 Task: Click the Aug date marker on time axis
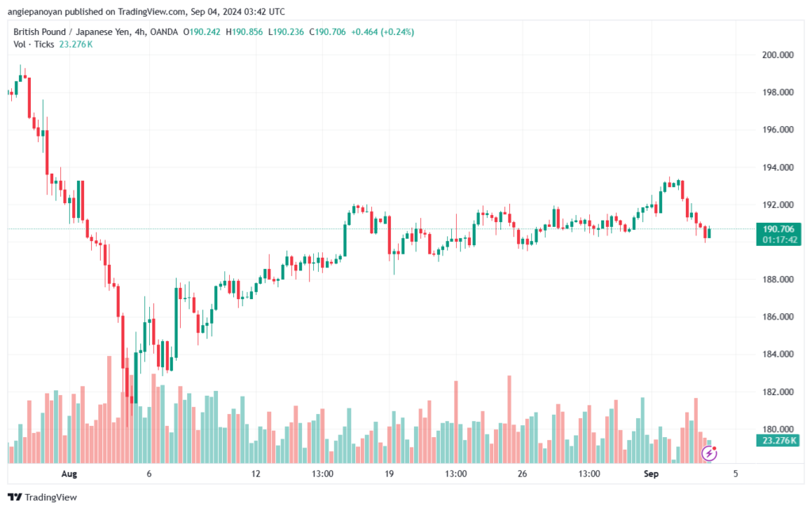tap(69, 474)
